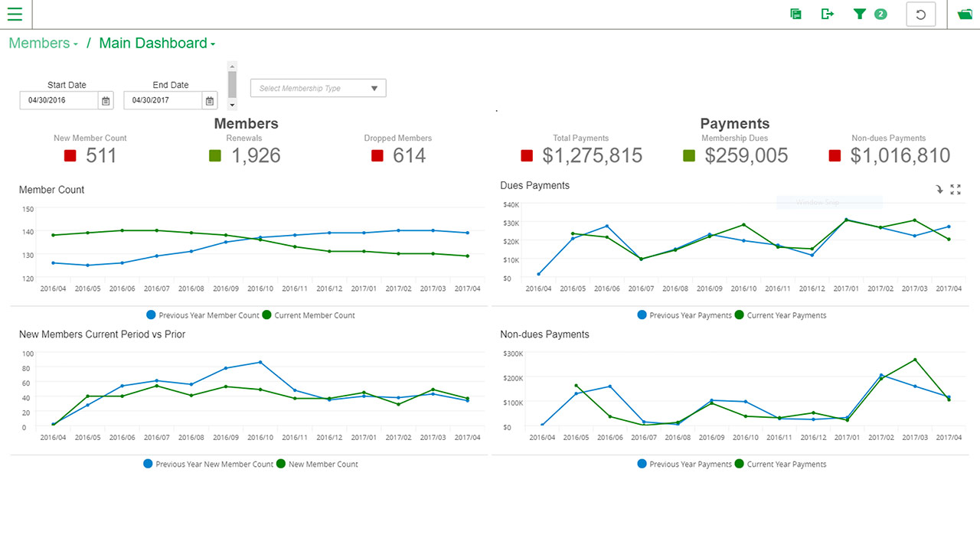Open the Select Membership Type dropdown
Image resolution: width=980 pixels, height=551 pixels.
pyautogui.click(x=318, y=88)
